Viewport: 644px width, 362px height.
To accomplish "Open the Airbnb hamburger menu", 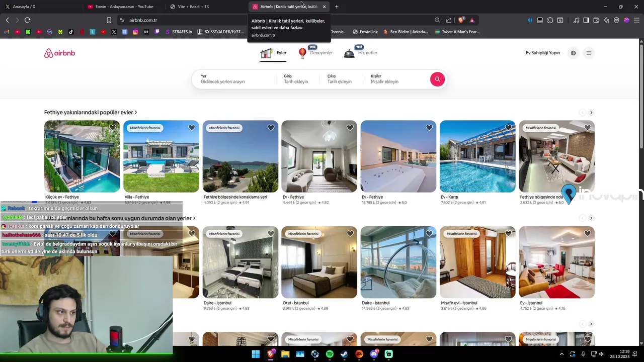I will coord(589,53).
